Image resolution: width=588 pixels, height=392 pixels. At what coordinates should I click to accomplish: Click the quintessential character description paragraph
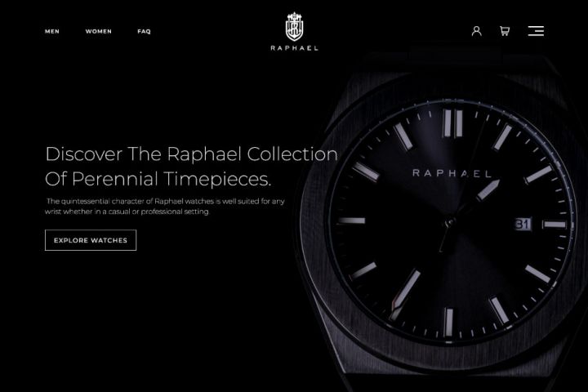pyautogui.click(x=165, y=207)
